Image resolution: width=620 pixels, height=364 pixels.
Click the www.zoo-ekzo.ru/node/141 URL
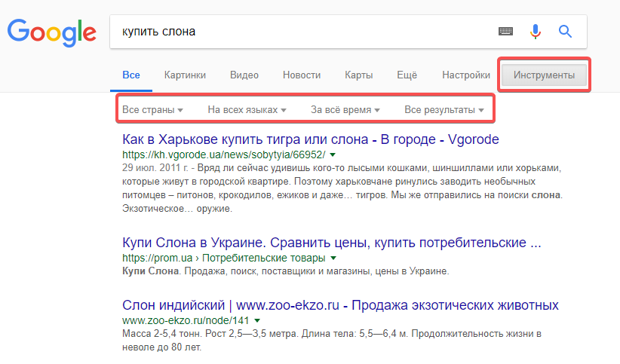tap(186, 320)
